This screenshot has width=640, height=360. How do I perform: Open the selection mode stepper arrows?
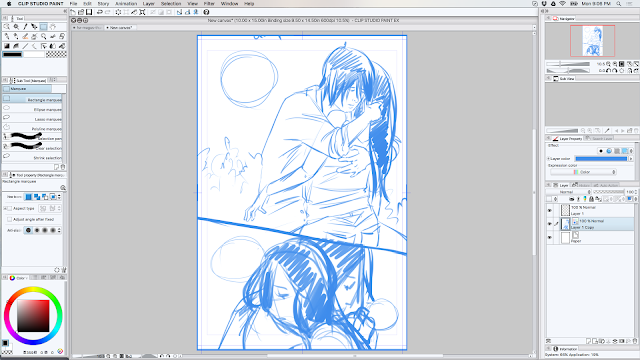click(x=60, y=197)
